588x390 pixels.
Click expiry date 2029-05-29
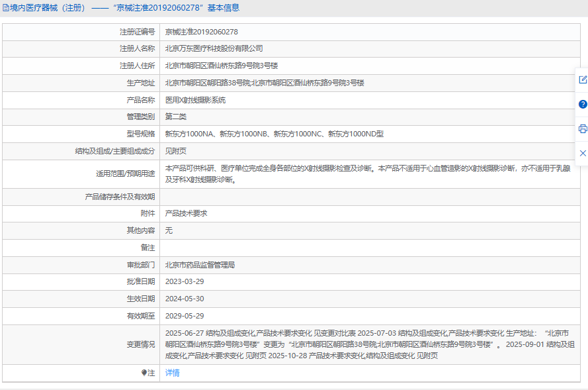[185, 316]
